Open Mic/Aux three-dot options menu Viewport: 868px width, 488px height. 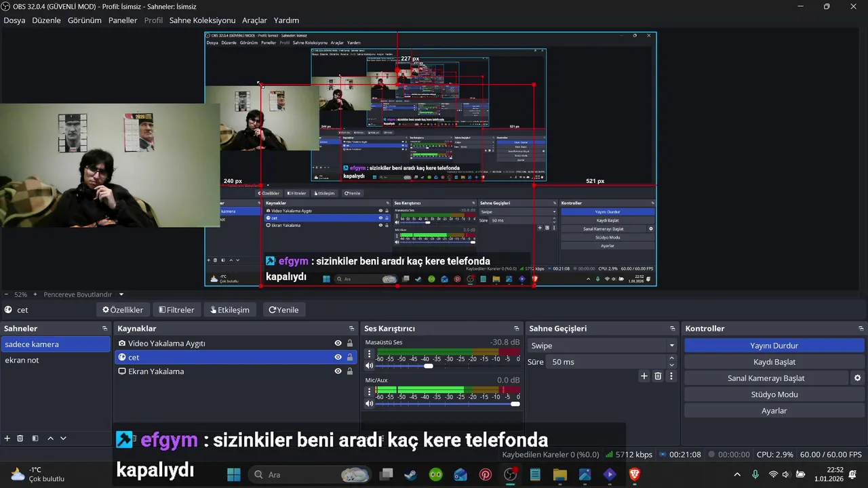pyautogui.click(x=370, y=392)
